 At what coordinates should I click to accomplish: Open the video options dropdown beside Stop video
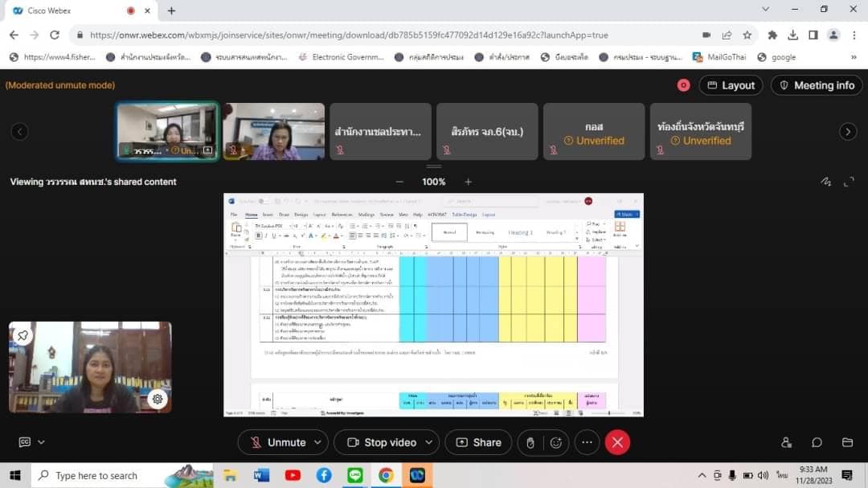429,443
